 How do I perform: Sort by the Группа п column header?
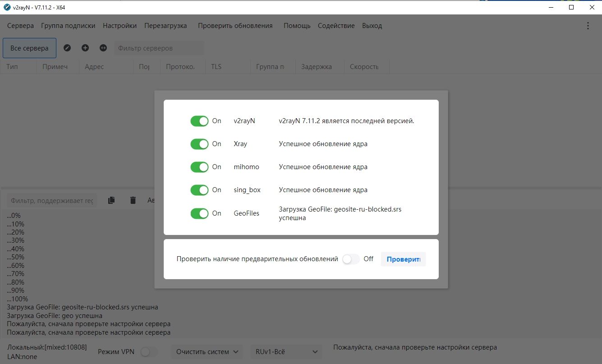pyautogui.click(x=273, y=66)
